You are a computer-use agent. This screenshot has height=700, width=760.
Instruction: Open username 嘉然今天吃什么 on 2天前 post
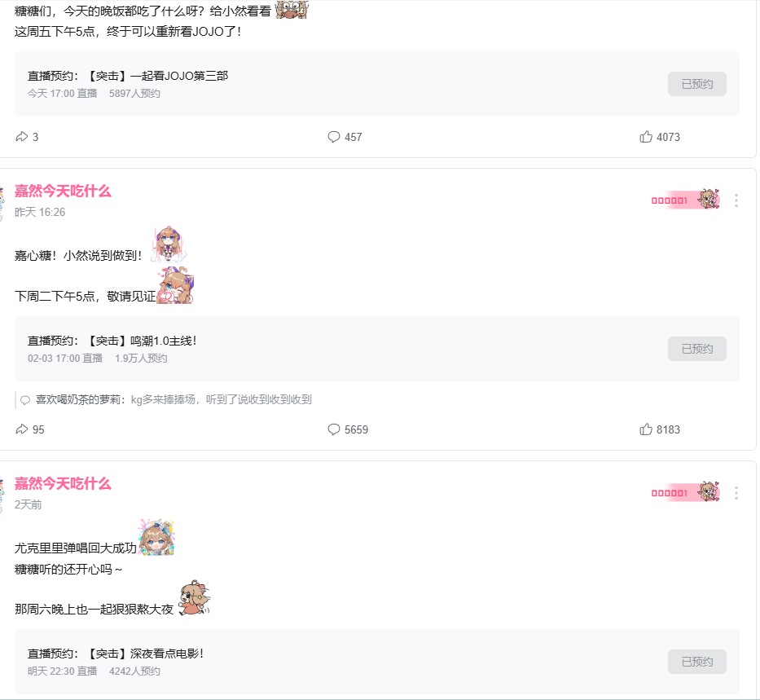pos(63,483)
